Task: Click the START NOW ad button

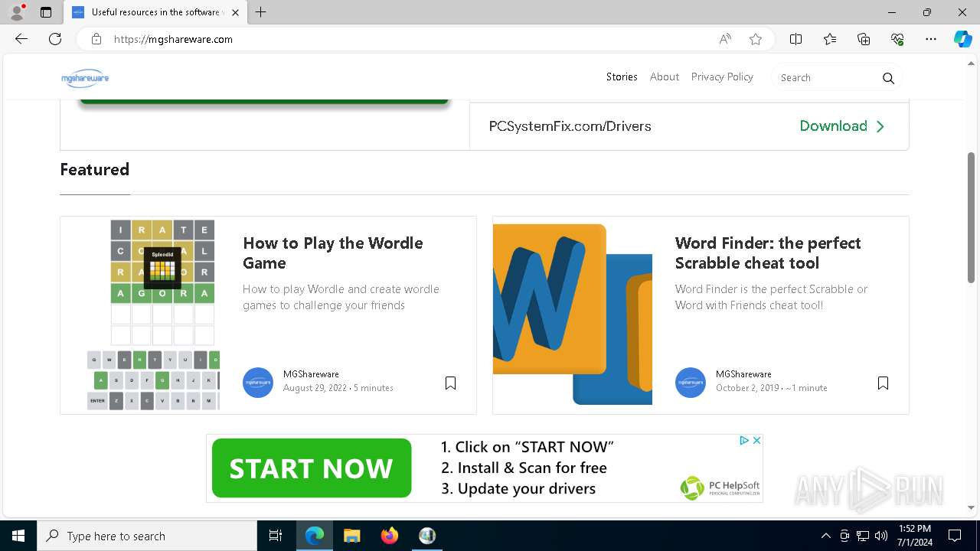Action: pos(312,468)
